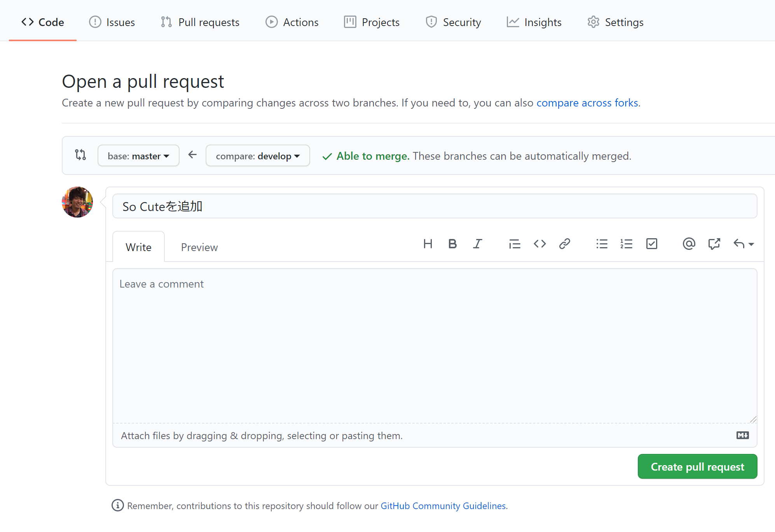Open the compare: develop branch dropdown
The width and height of the screenshot is (775, 532).
point(258,156)
